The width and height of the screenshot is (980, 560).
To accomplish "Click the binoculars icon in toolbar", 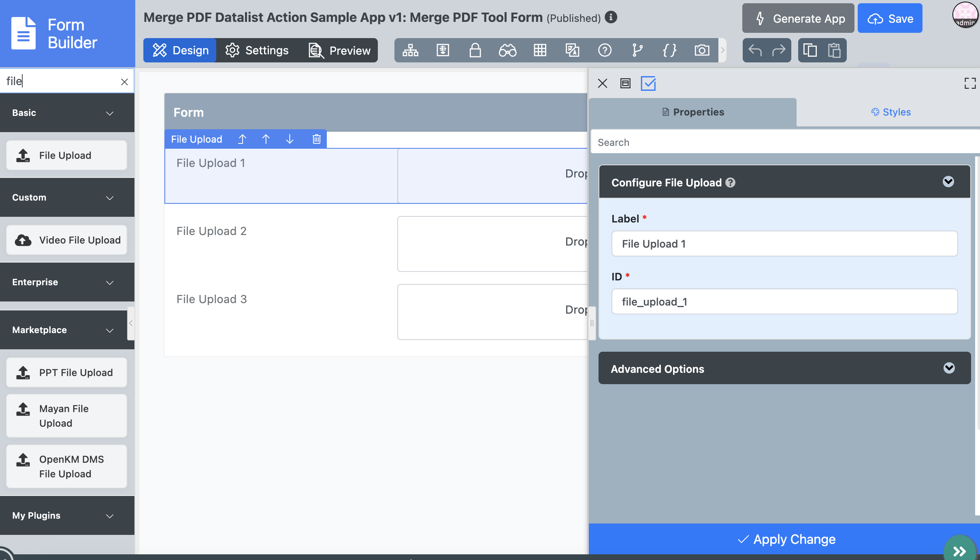I will (507, 50).
